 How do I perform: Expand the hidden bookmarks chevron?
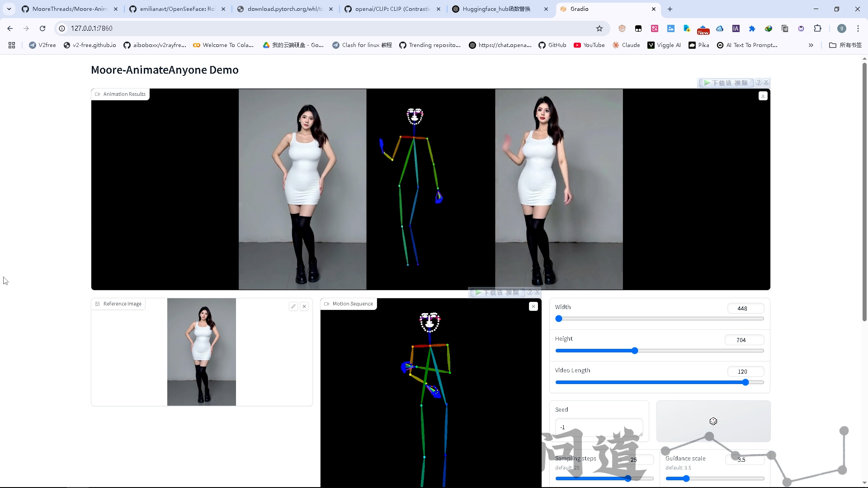[811, 45]
